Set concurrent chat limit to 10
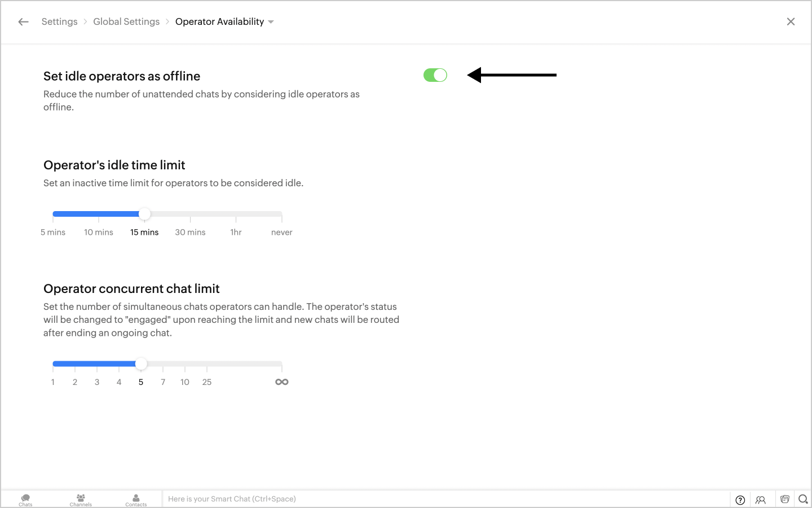 click(185, 364)
